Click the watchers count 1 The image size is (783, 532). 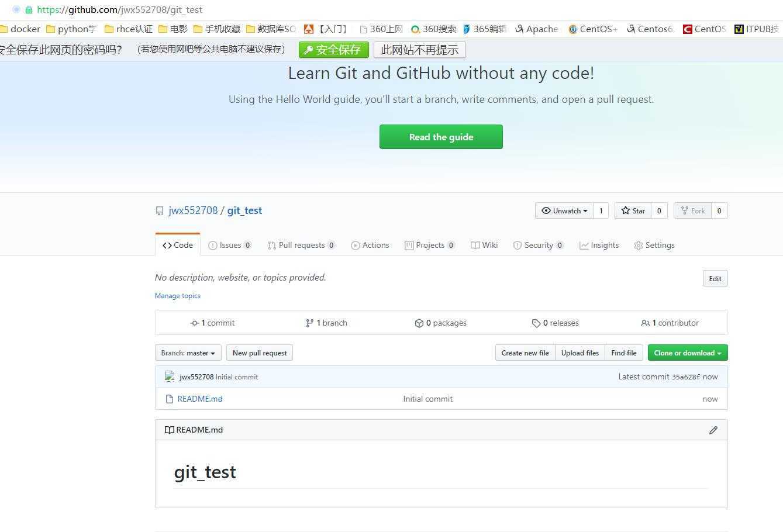[x=601, y=211]
